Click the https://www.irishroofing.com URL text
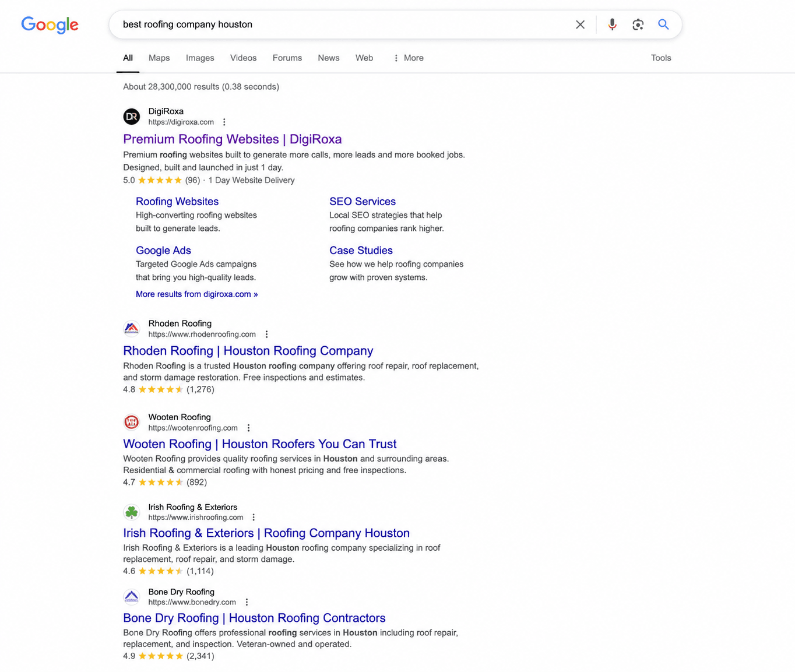 click(x=195, y=518)
